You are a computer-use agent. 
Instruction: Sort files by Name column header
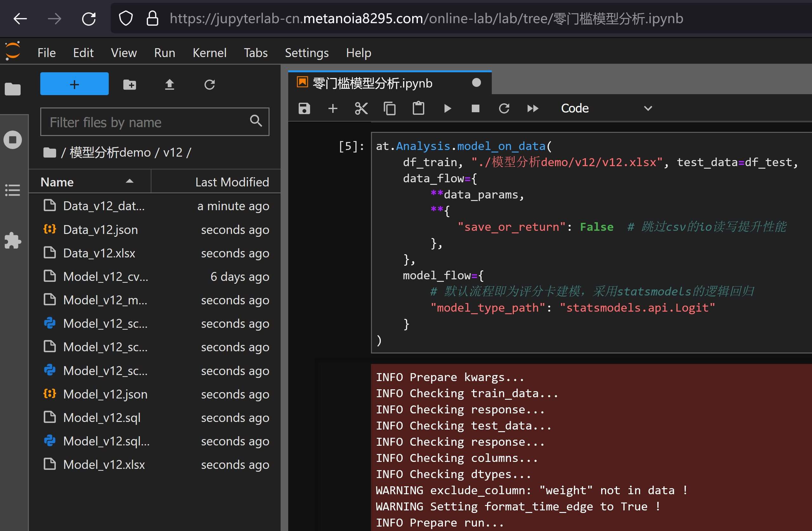click(57, 182)
